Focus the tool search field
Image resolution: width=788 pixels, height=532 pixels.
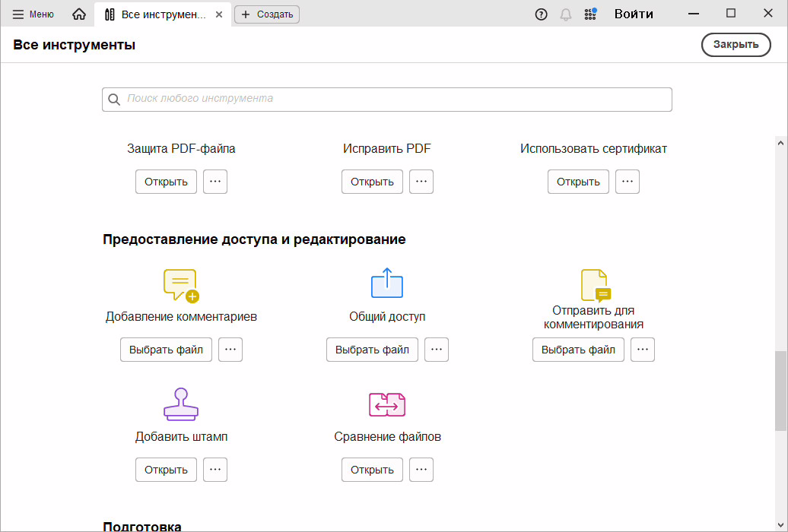click(388, 99)
